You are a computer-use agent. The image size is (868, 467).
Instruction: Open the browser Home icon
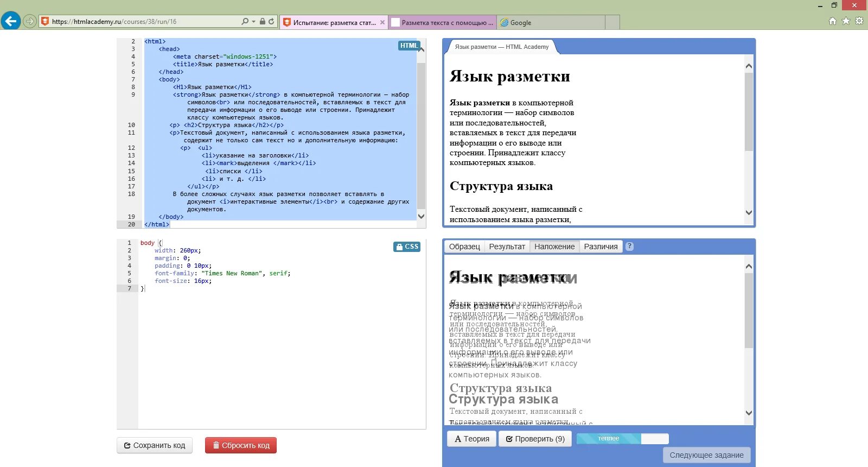pyautogui.click(x=833, y=21)
